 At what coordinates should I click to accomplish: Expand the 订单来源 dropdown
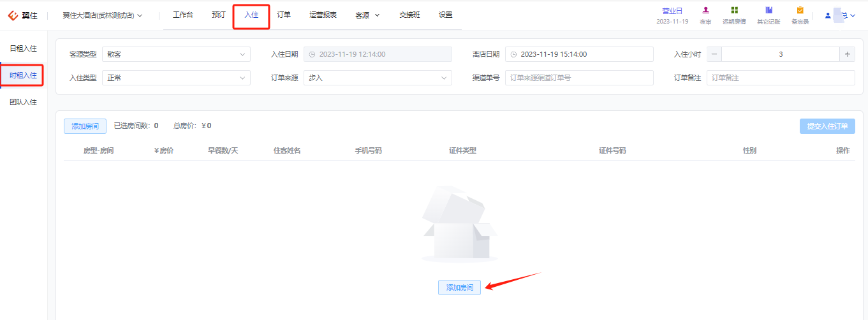tap(378, 78)
